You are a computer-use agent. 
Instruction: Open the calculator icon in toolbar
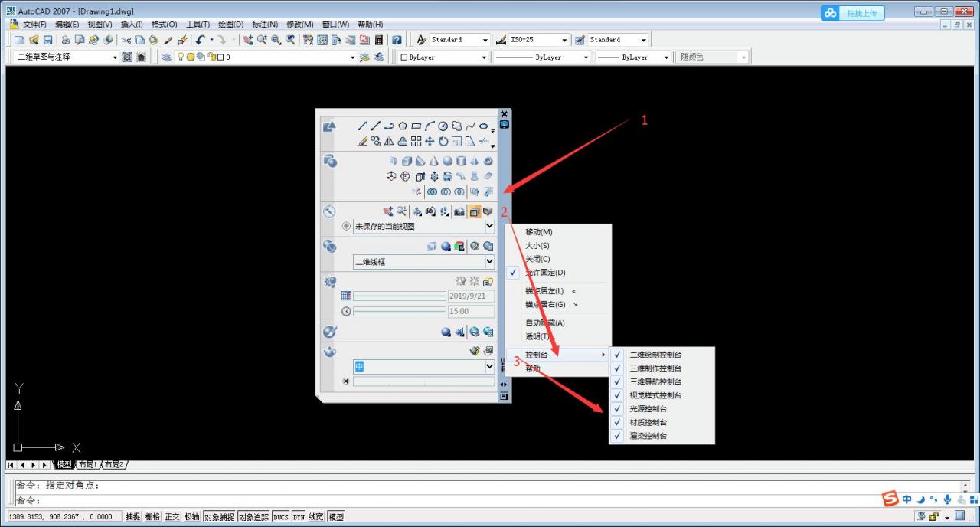tap(378, 40)
